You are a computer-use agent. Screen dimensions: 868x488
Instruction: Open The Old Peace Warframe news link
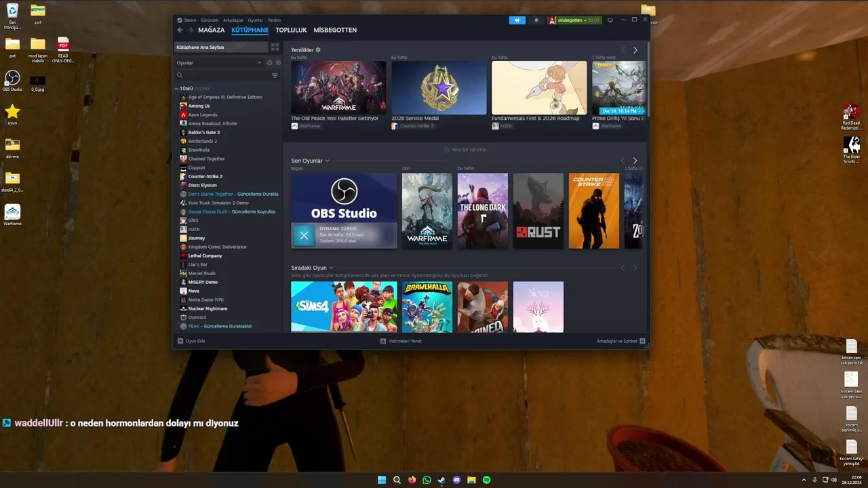pyautogui.click(x=335, y=118)
